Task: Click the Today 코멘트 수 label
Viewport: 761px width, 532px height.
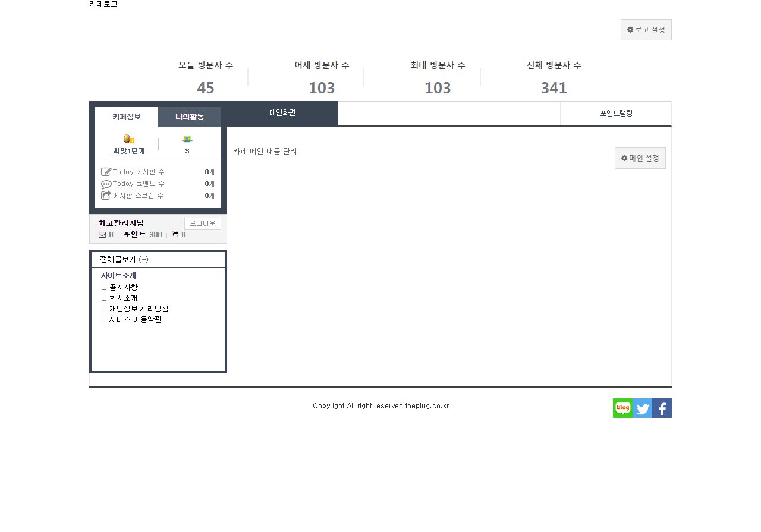Action: [x=139, y=184]
